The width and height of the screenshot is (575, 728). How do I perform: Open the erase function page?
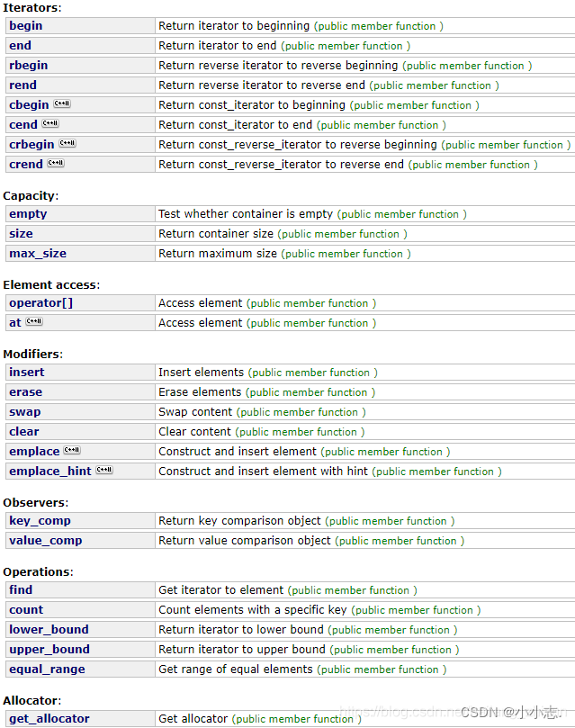25,391
